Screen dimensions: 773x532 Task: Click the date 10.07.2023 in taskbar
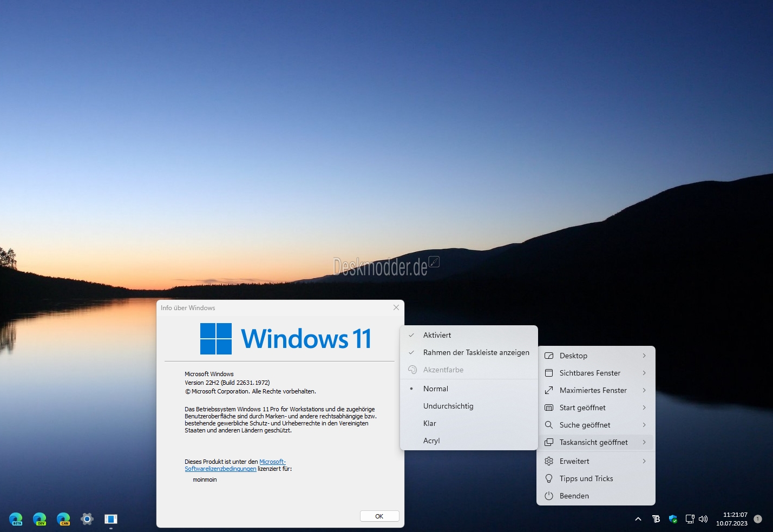pyautogui.click(x=732, y=523)
